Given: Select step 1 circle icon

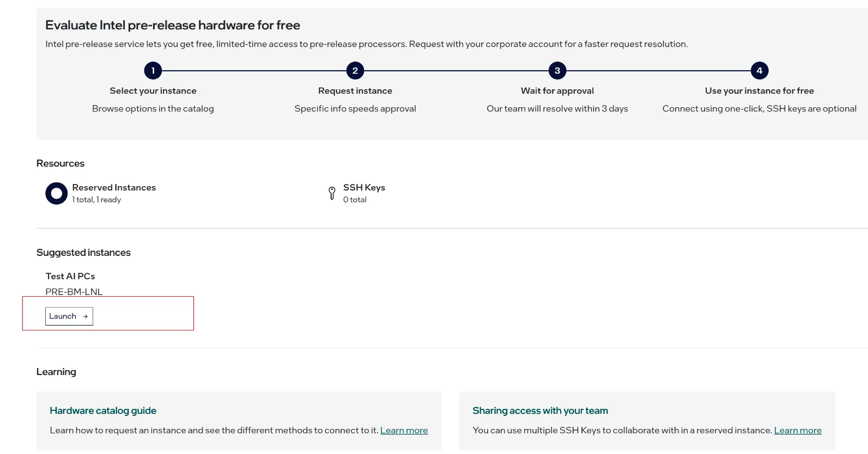Looking at the screenshot, I should 153,71.
